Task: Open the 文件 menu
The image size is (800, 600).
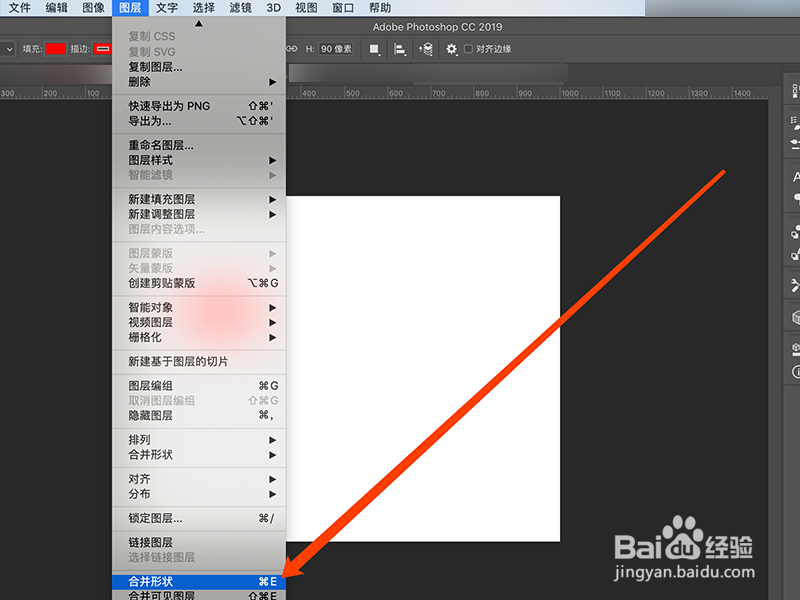Action: [x=20, y=8]
